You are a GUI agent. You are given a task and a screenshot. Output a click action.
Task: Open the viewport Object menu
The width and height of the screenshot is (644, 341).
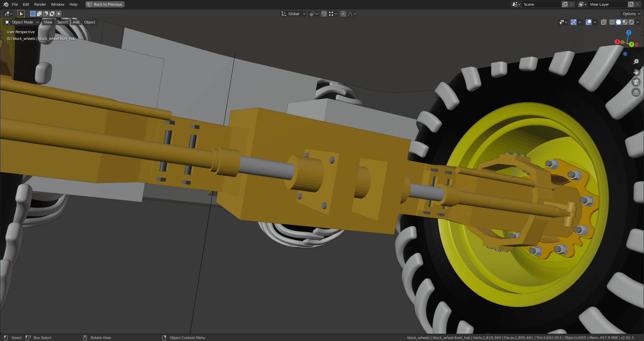tap(90, 22)
